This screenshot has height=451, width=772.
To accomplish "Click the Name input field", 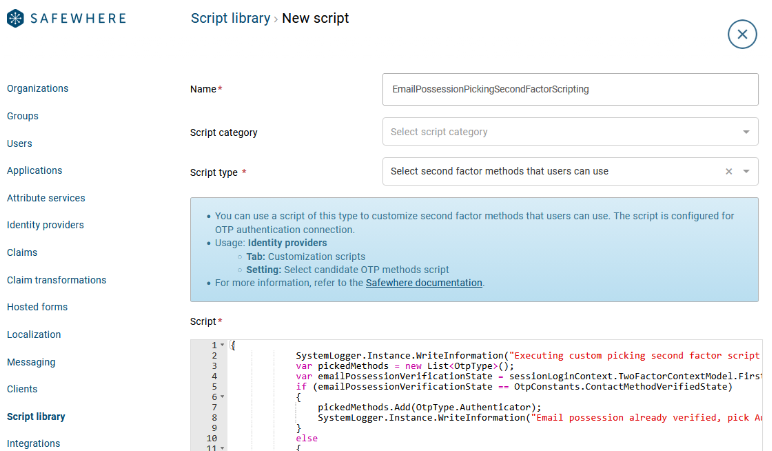I will [x=570, y=89].
